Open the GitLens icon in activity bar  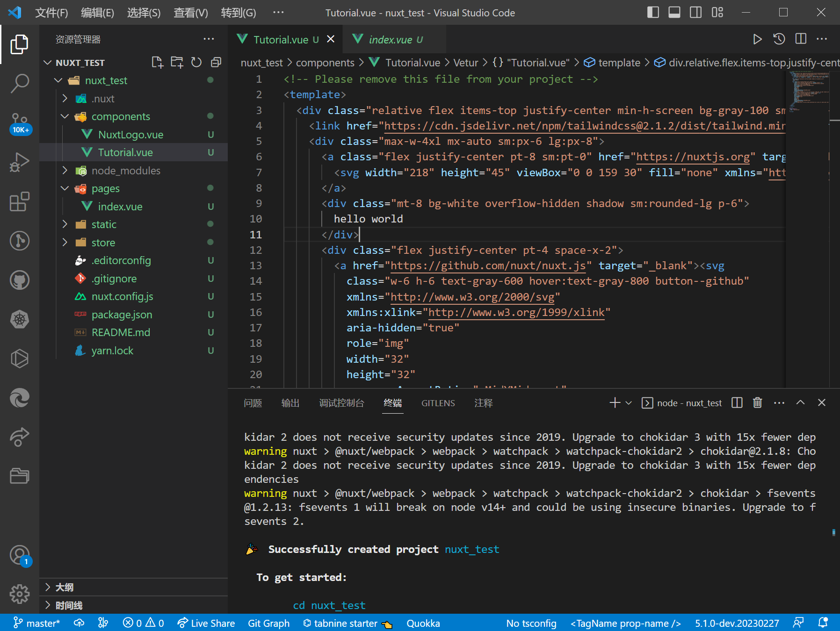19,241
